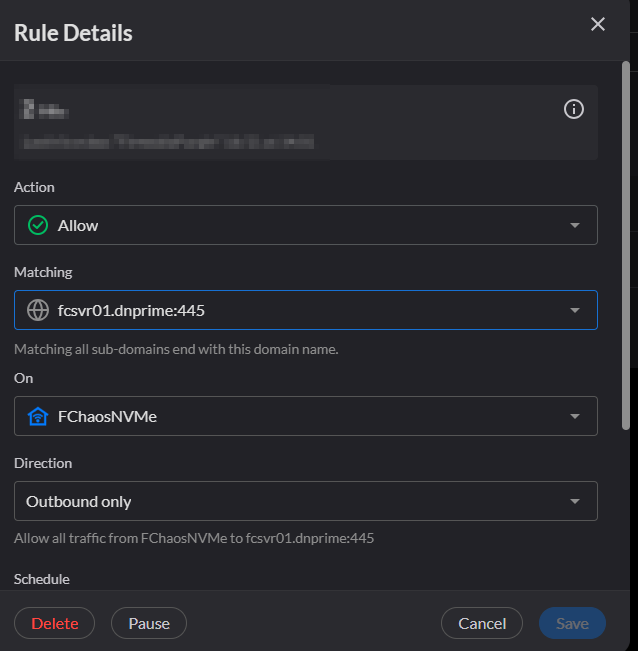The height and width of the screenshot is (651, 638).
Task: Open the Direction dropdown arrow
Action: (574, 501)
